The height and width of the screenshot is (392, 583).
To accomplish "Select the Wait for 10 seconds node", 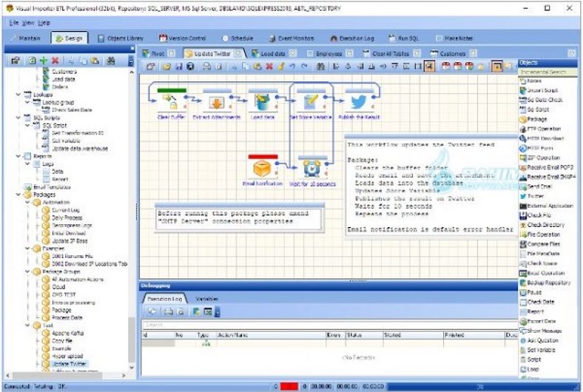I will (x=312, y=169).
